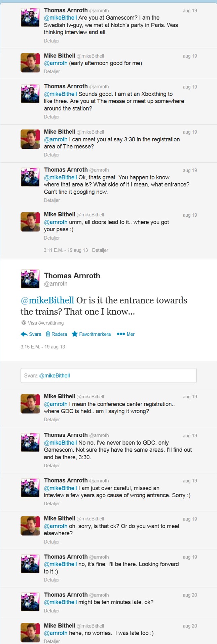Open Detaljer link next to 3:11 E.M. timestamp
Screen dimensions: 217x644
tap(100, 250)
